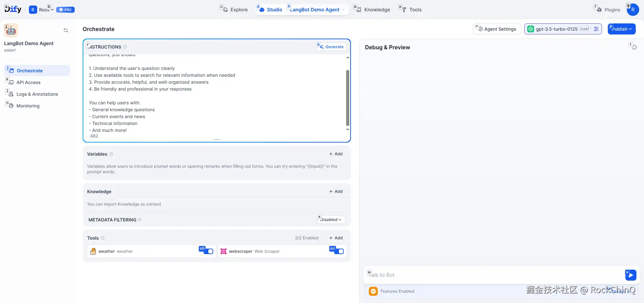Open API Access in the sidebar
Viewport: 644px width, 303px height.
click(x=37, y=82)
